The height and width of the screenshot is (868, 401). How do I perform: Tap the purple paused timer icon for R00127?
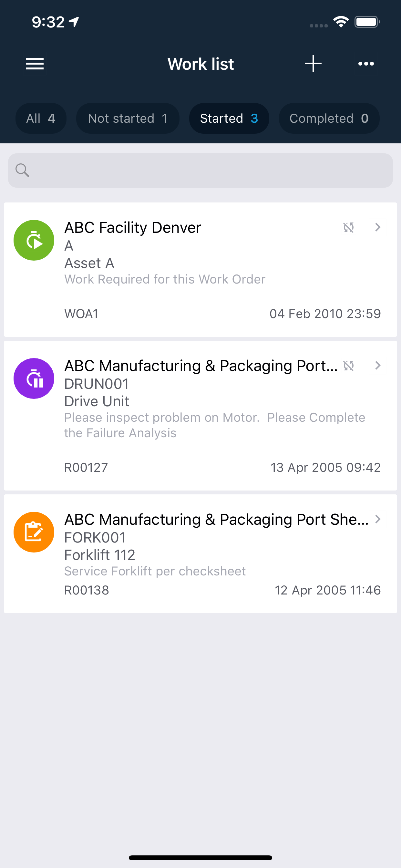(x=34, y=378)
